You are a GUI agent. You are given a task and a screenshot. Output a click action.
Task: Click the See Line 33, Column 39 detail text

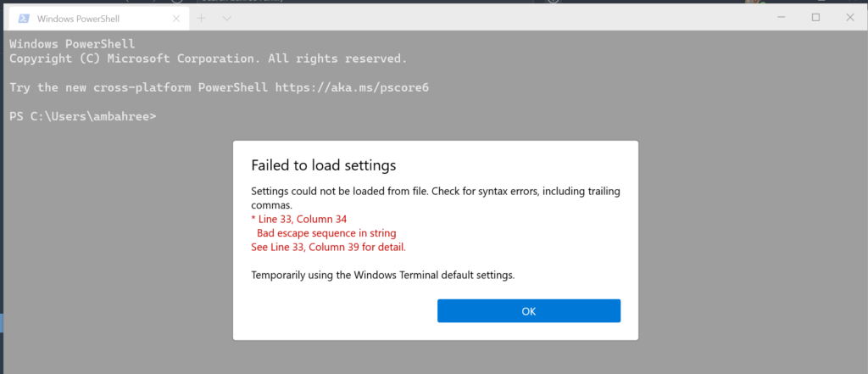click(328, 247)
